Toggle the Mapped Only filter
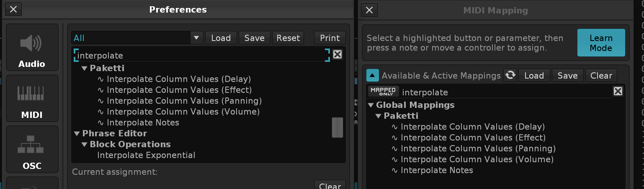 pos(383,91)
